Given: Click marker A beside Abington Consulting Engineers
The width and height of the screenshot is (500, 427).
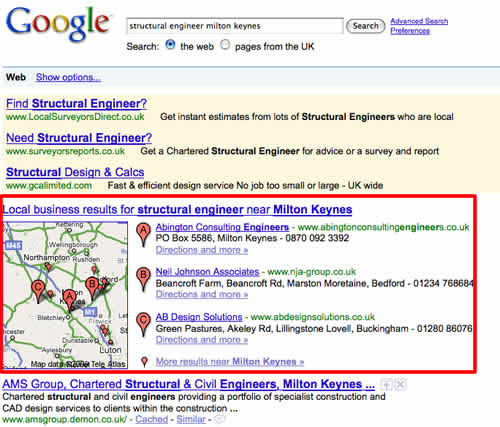Looking at the screenshot, I should (x=143, y=234).
